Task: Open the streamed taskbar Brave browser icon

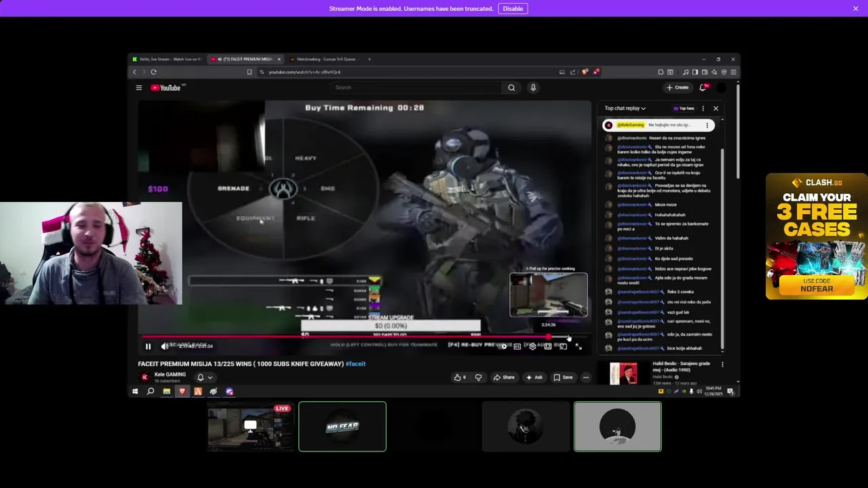Action: click(182, 391)
